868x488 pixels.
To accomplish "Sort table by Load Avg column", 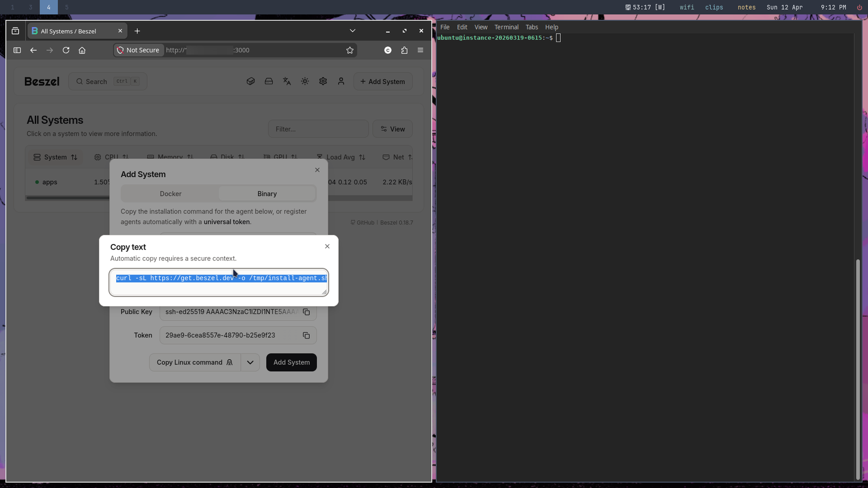I will pyautogui.click(x=341, y=157).
